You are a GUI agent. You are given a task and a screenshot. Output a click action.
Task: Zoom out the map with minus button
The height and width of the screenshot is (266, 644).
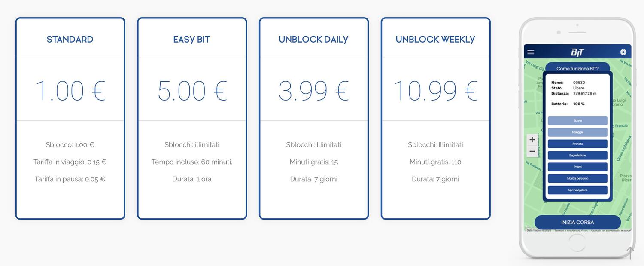click(x=532, y=151)
